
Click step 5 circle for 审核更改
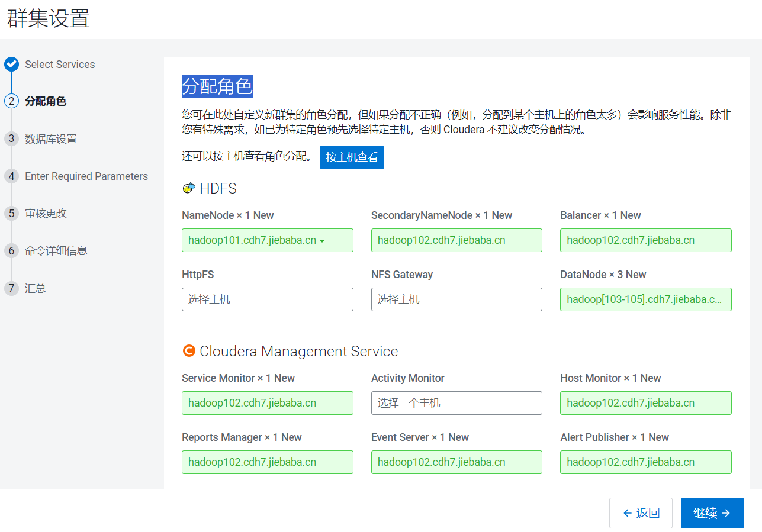[11, 213]
